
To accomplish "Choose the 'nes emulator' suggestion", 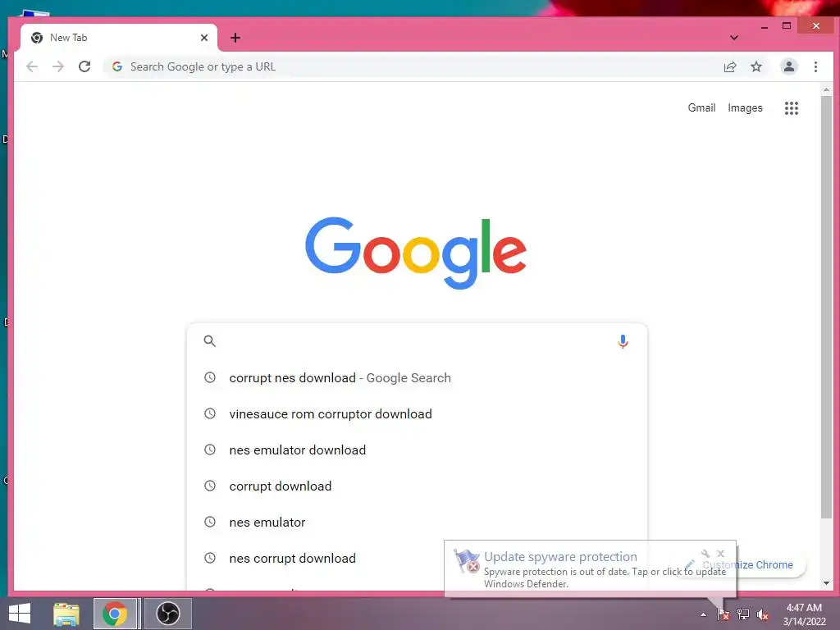I will (417, 522).
